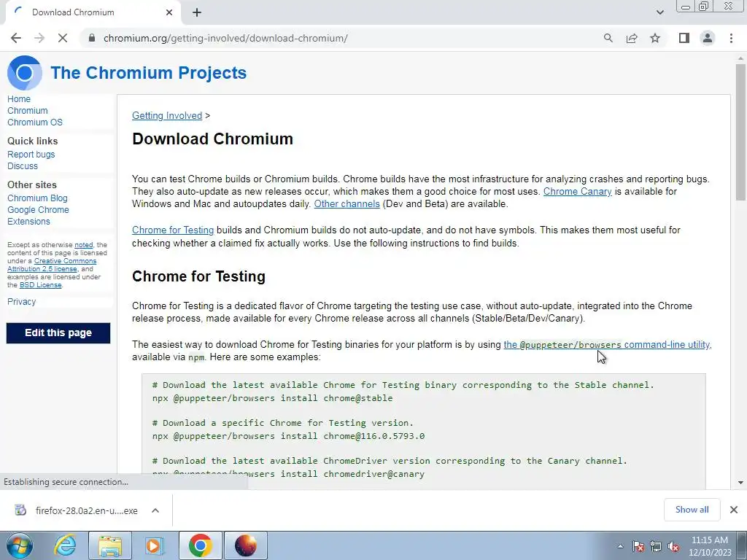Open a new tab with plus button
747x560 pixels.
point(197,12)
